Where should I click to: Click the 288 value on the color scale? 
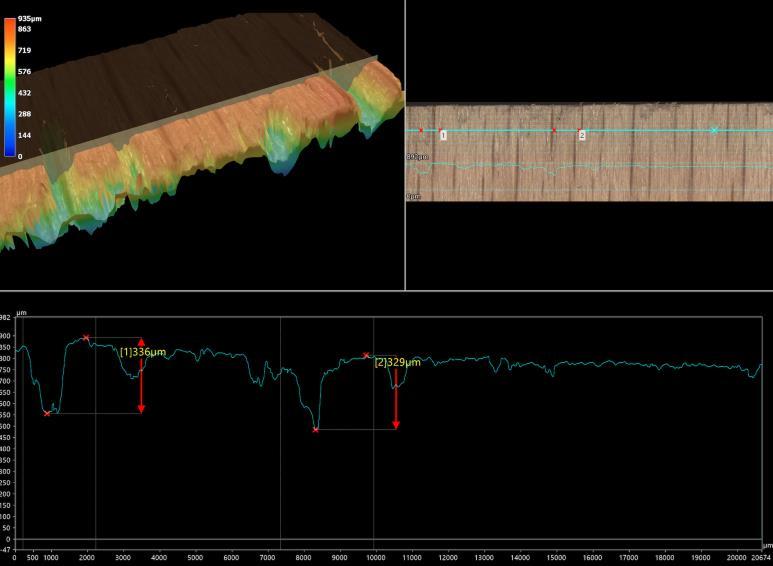click(25, 114)
